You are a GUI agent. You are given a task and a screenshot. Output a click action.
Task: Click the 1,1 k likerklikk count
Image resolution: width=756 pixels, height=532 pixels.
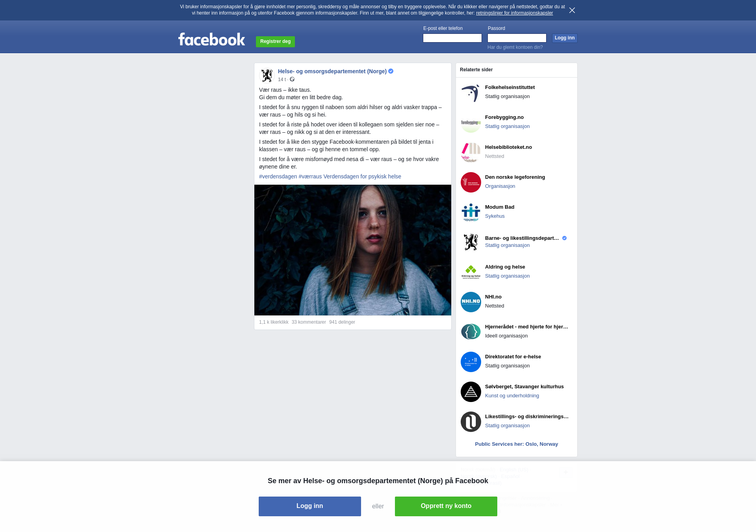tap(274, 322)
